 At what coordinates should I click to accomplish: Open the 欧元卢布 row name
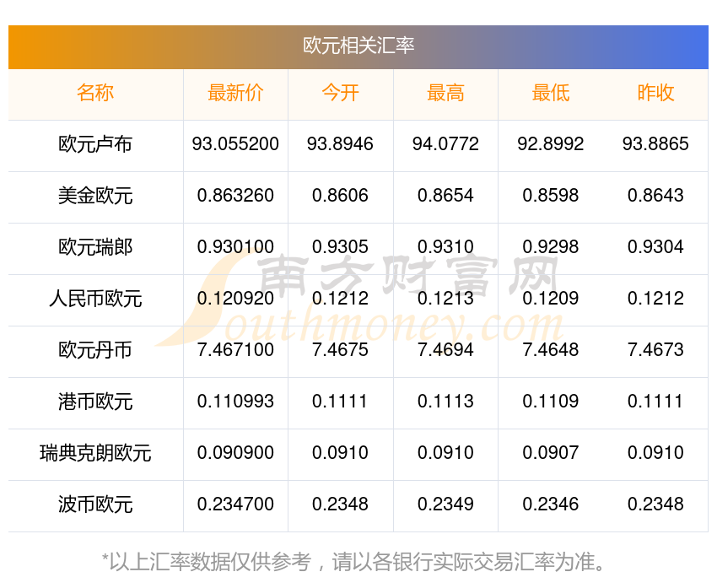95,144
